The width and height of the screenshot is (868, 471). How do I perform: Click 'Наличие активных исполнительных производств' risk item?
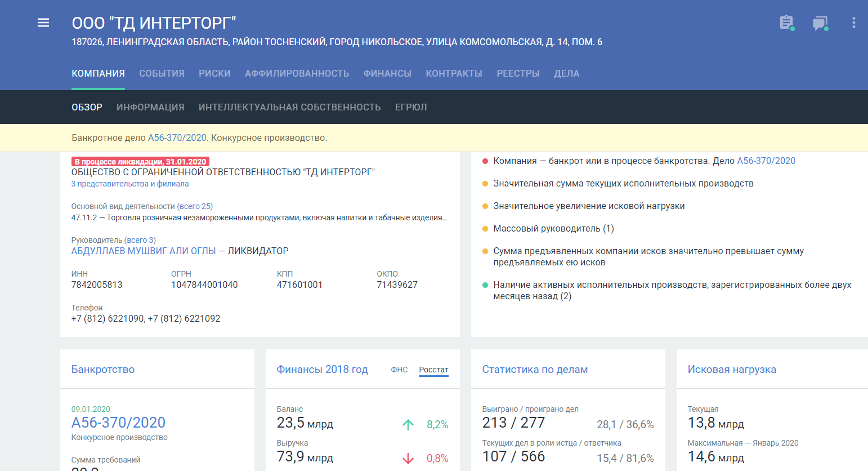click(x=672, y=290)
